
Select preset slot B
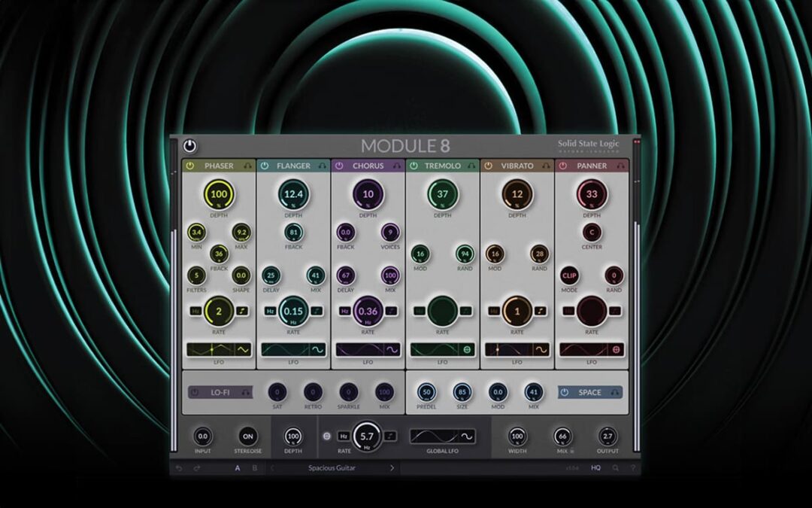click(x=254, y=468)
